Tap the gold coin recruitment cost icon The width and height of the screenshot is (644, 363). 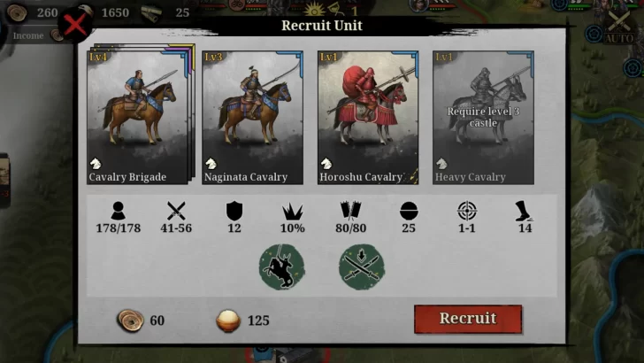131,321
